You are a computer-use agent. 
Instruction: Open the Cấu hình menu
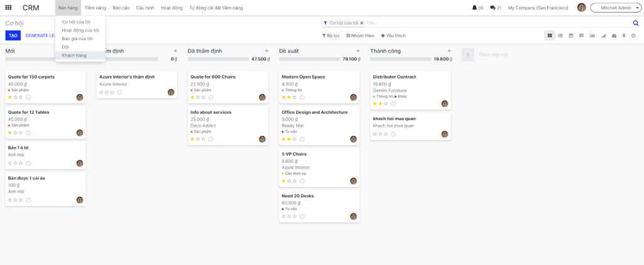tap(145, 8)
